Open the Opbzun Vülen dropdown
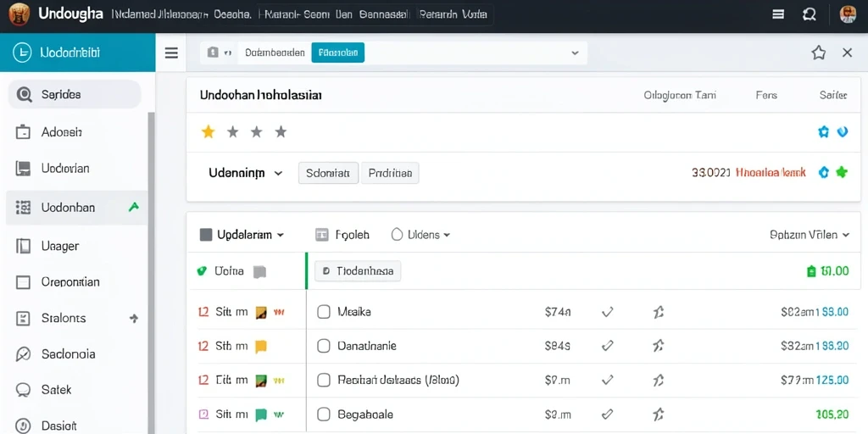The image size is (868, 434). coord(810,235)
